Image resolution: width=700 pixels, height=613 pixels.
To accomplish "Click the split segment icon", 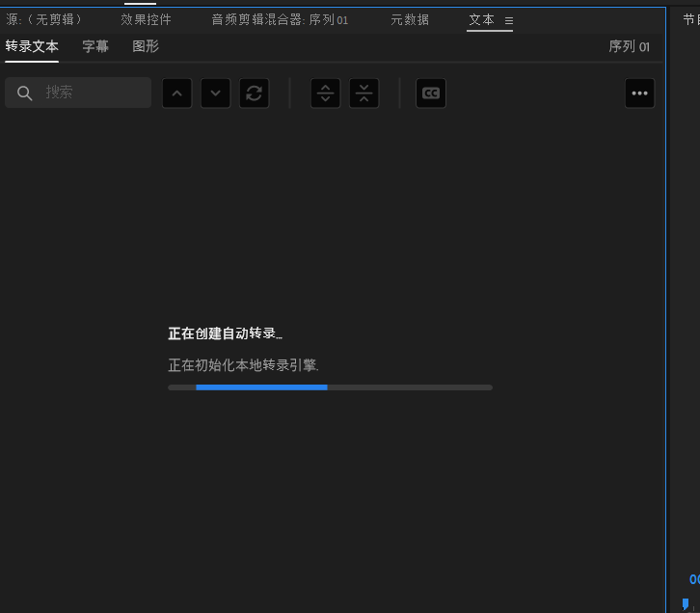I will tap(326, 93).
